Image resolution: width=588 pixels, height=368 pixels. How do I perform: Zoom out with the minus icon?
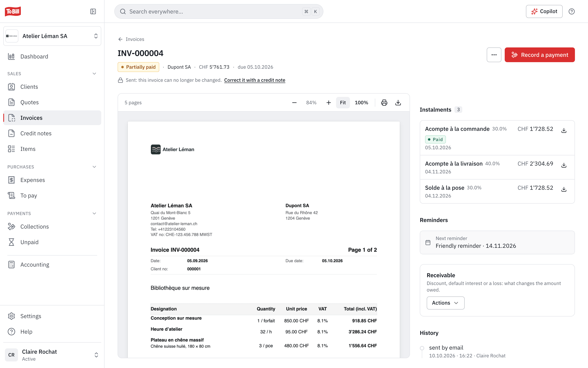click(294, 102)
